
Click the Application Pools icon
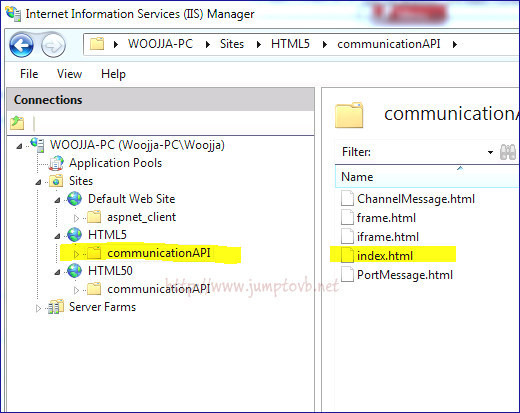[x=56, y=163]
